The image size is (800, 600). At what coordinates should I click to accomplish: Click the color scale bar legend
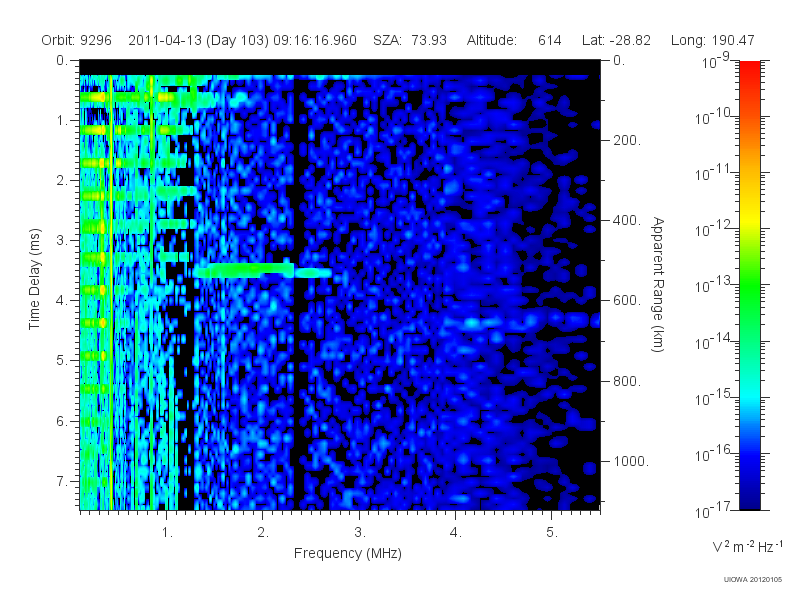pyautogui.click(x=749, y=285)
